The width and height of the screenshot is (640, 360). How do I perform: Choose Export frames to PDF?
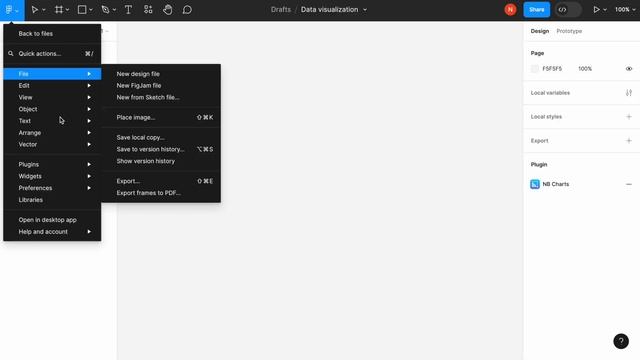pos(161,193)
